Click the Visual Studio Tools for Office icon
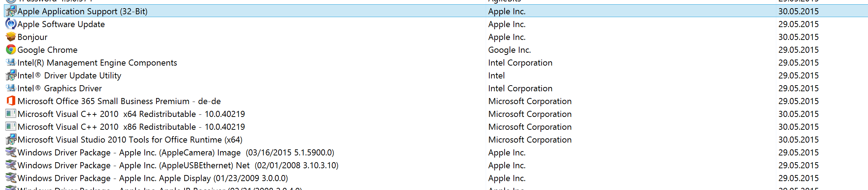Viewport: 868px width, 190px height. point(11,139)
